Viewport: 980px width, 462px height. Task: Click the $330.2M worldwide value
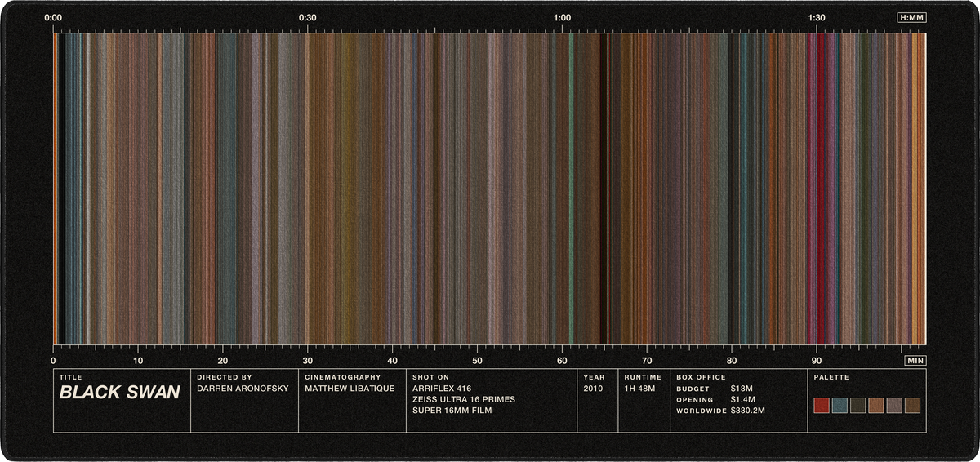[748, 411]
